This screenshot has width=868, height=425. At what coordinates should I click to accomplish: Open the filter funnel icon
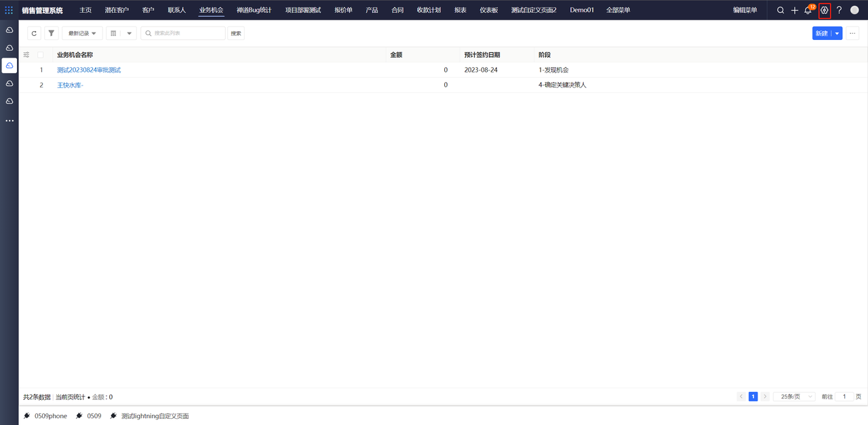[52, 33]
